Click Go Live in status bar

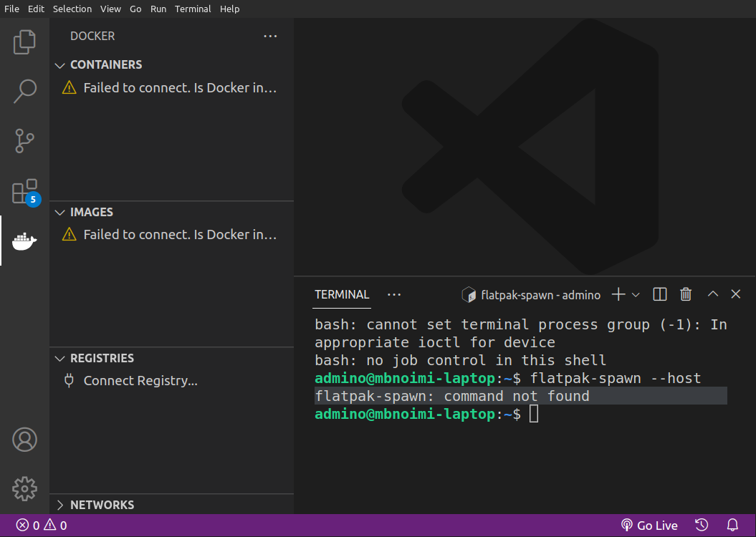[x=649, y=526]
